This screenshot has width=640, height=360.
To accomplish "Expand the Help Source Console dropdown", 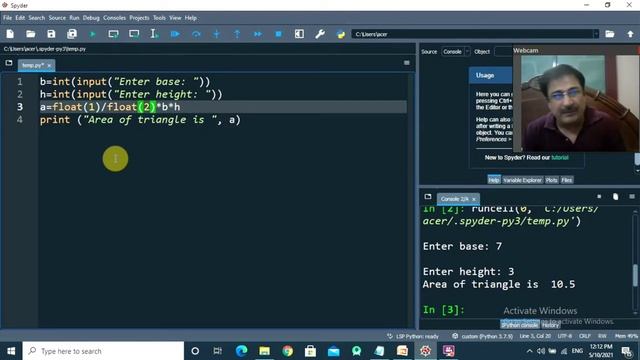I will (x=456, y=52).
